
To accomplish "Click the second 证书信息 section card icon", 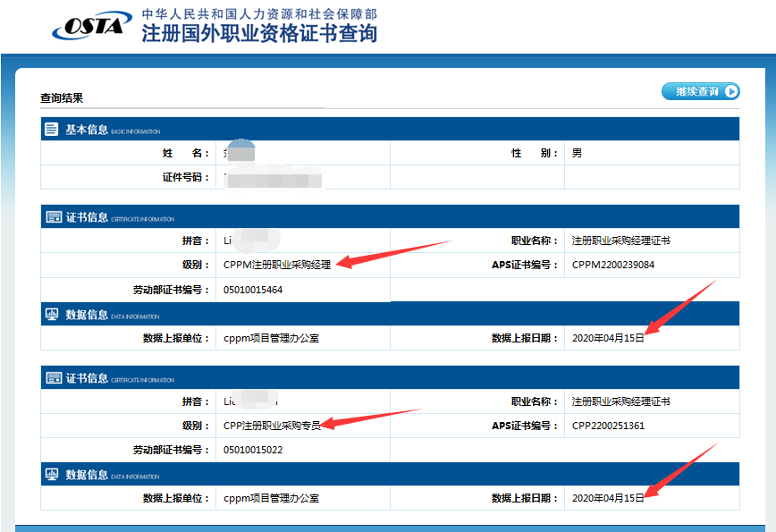I will click(52, 377).
